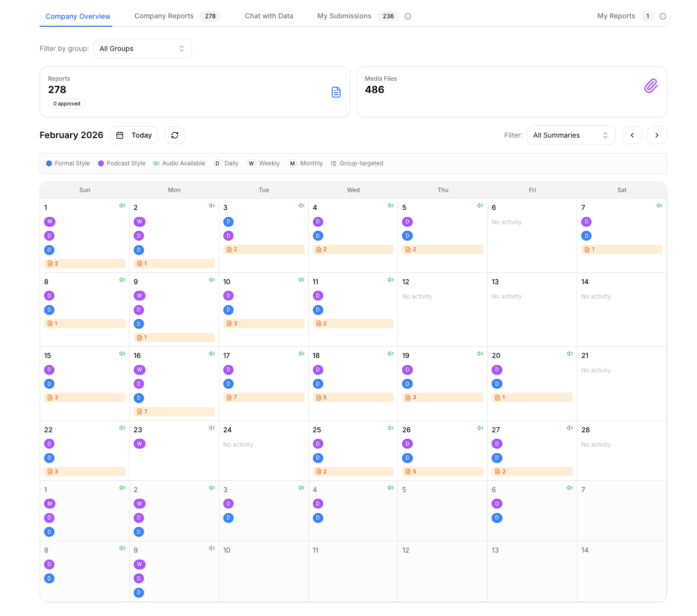697x616 pixels.
Task: Open the 3 reports bar on February 10
Action: point(264,323)
